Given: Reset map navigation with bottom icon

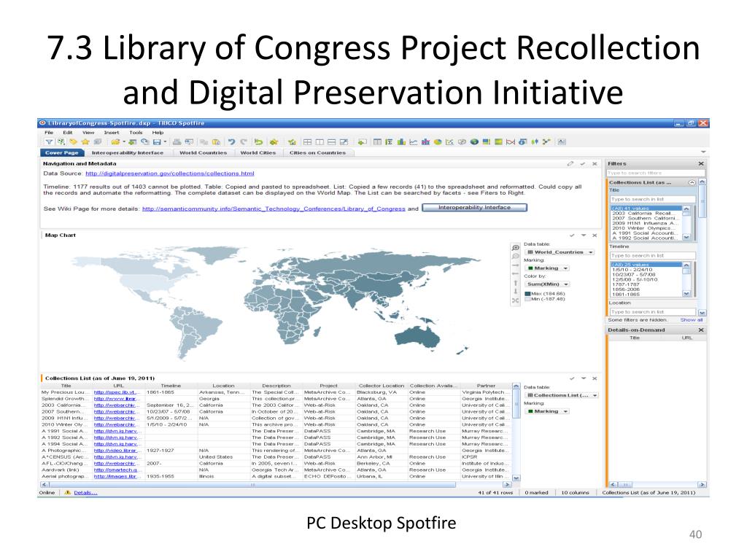Looking at the screenshot, I should (x=515, y=300).
